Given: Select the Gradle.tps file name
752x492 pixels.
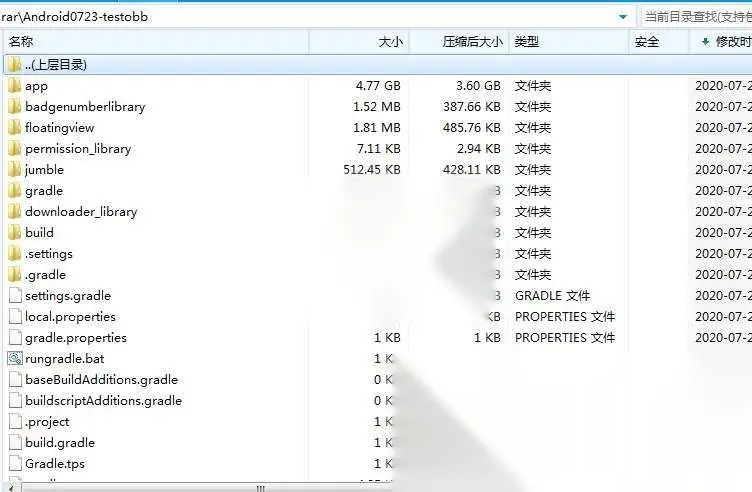Looking at the screenshot, I should coord(55,464).
